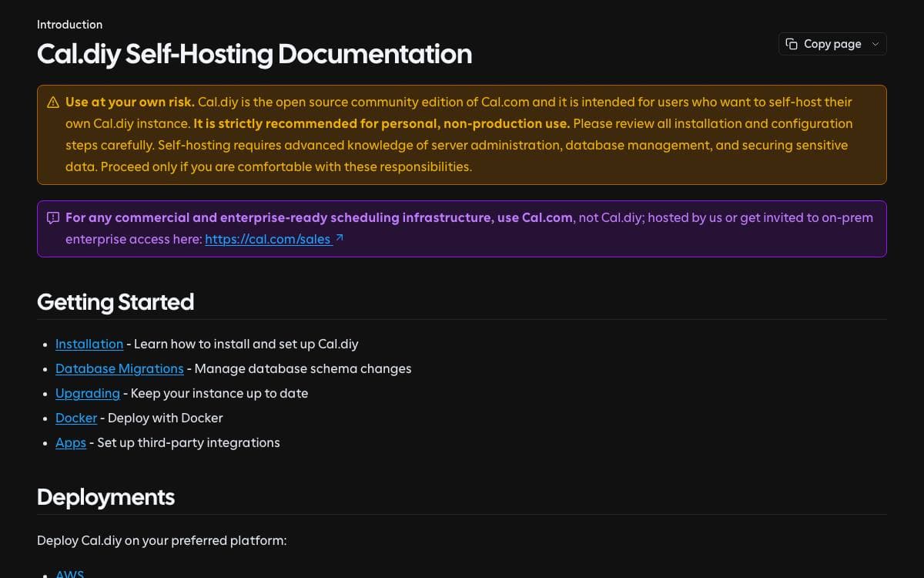924x578 pixels.
Task: Open the Copy page dropdown chevron
Action: click(x=875, y=44)
